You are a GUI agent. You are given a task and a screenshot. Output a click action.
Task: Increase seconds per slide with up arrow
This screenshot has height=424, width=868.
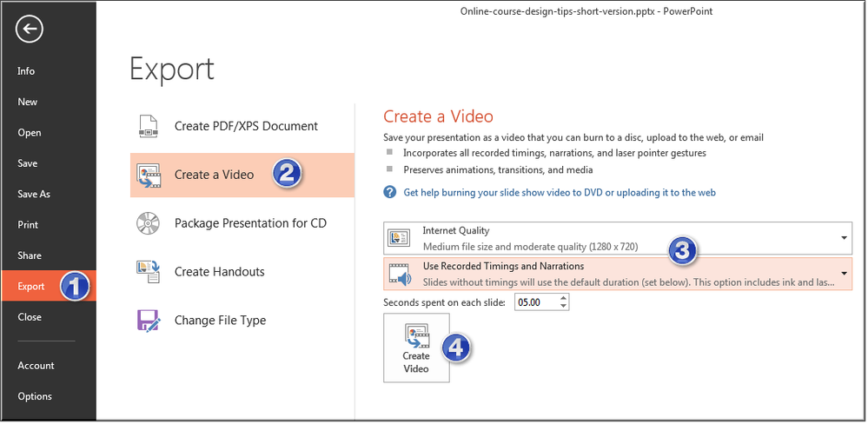point(564,298)
